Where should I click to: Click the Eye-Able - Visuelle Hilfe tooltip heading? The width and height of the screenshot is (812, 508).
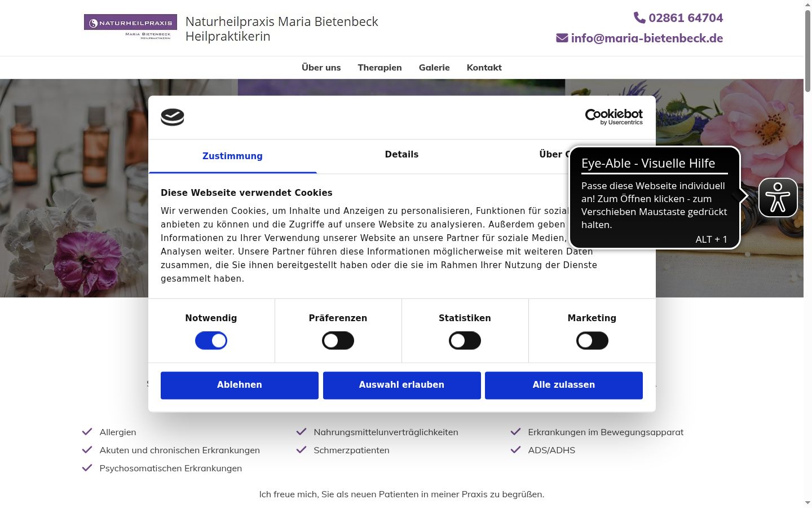[648, 163]
